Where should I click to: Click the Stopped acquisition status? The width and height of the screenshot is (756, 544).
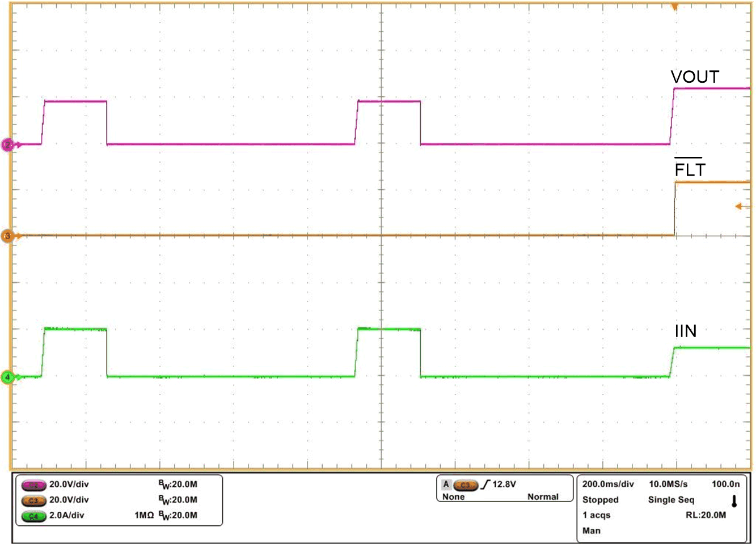point(600,500)
